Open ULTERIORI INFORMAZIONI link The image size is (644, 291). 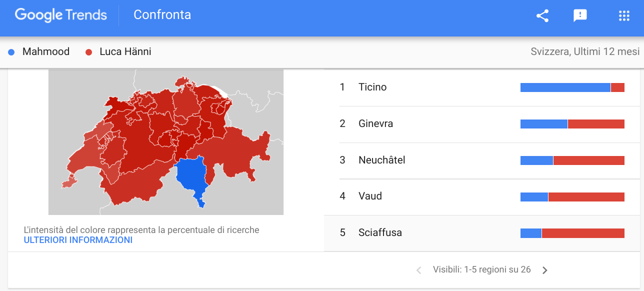pos(78,240)
